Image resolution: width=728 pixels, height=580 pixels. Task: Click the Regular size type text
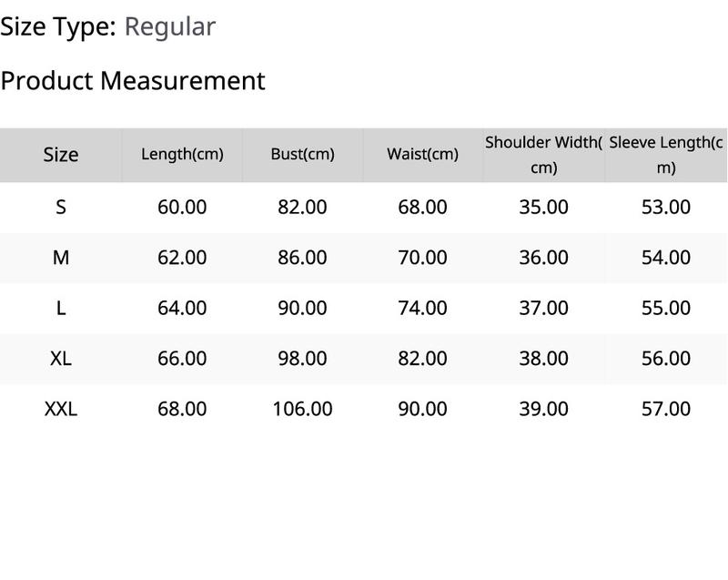(170, 27)
